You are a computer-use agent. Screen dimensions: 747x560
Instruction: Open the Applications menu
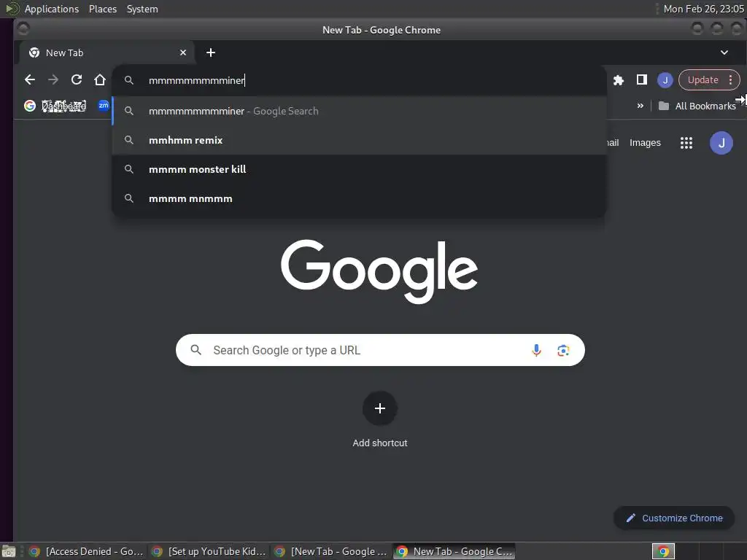(x=52, y=9)
